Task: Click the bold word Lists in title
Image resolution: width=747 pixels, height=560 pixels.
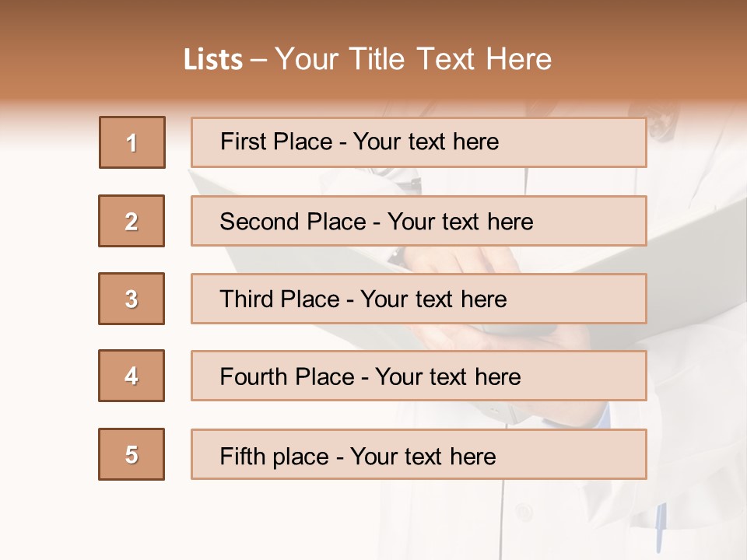Action: coord(213,60)
